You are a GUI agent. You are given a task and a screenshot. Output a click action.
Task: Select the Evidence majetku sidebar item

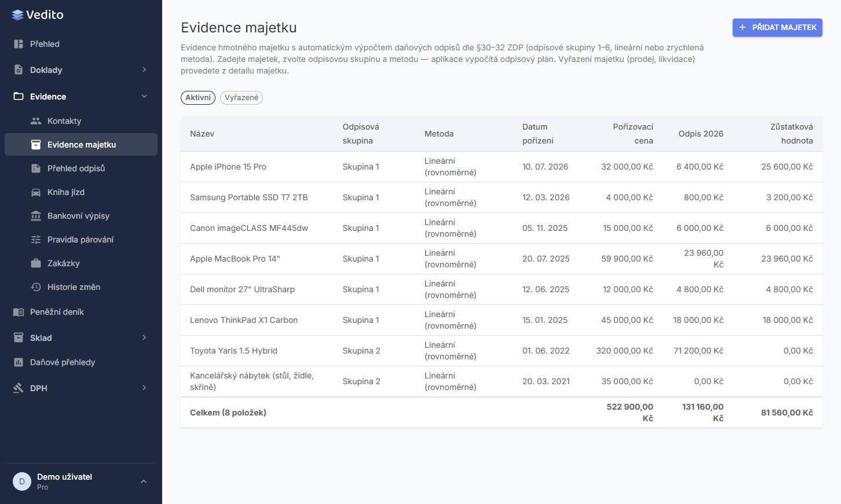[x=81, y=145]
